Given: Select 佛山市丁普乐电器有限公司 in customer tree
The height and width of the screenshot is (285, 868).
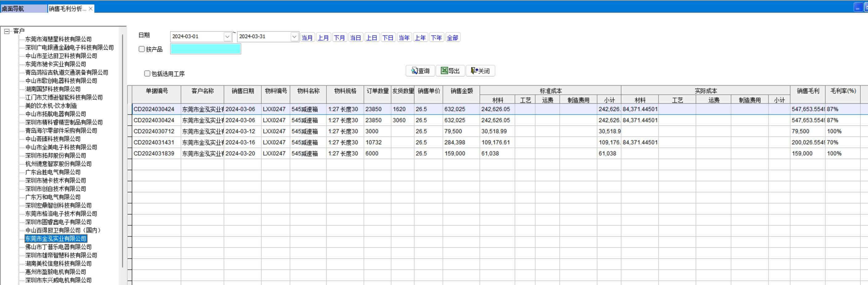Looking at the screenshot, I should click(58, 247).
